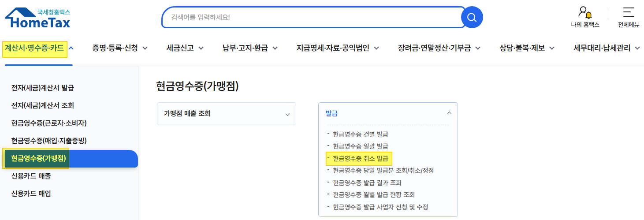Open 현금영수증 건별 발급 link

(361, 134)
